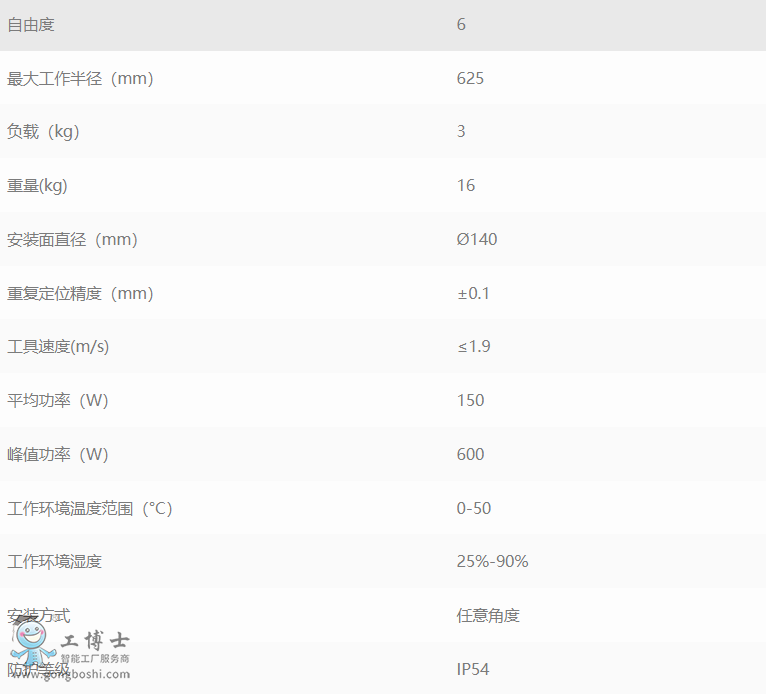Select the ≤1.9 tool speed value
This screenshot has width=766, height=694.
coord(473,346)
